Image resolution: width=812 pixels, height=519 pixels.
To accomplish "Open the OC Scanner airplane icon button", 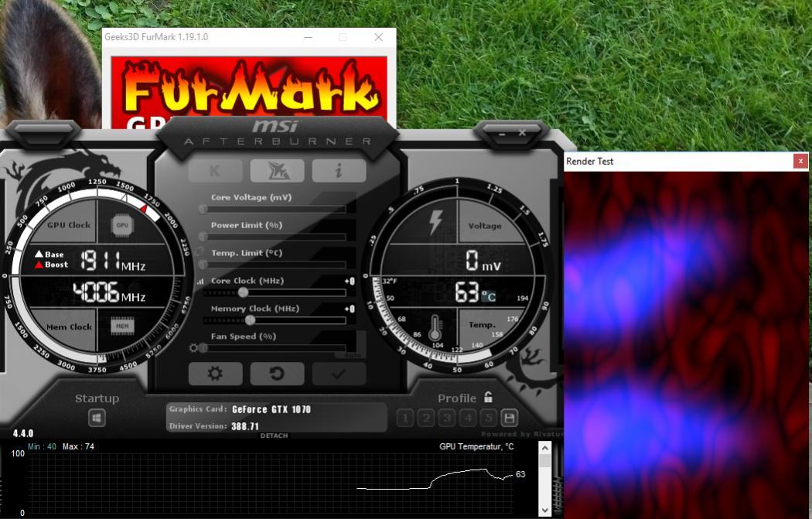I will click(x=277, y=170).
